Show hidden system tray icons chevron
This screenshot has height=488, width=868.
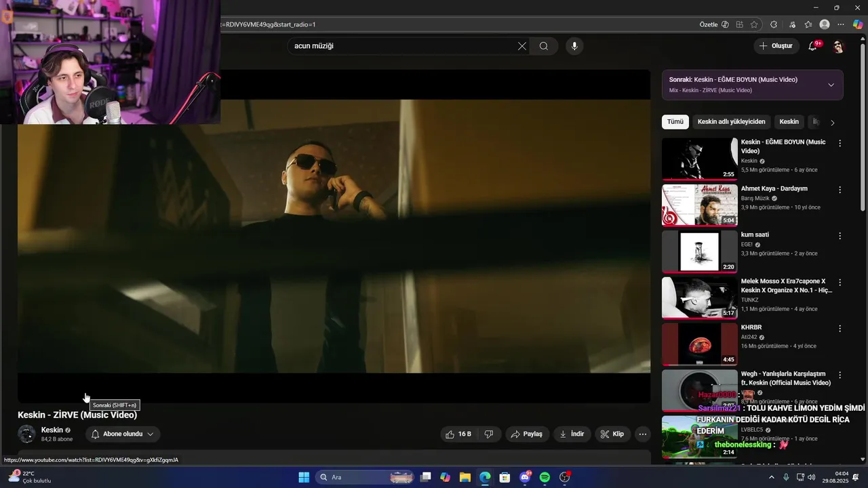(x=771, y=477)
